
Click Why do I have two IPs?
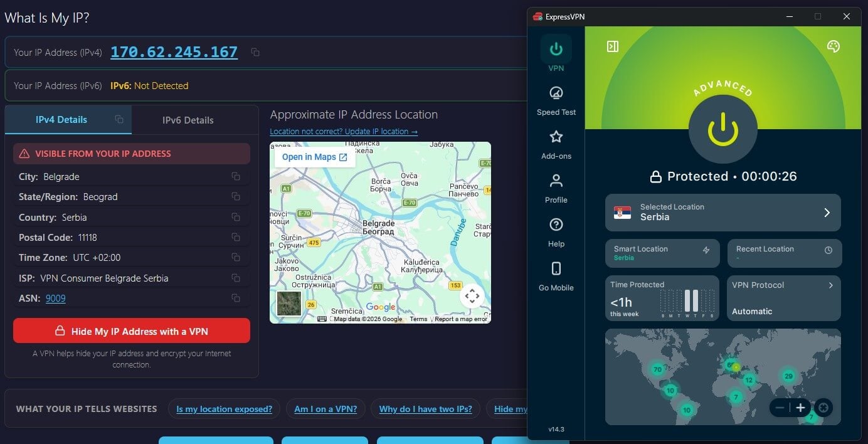pos(425,409)
